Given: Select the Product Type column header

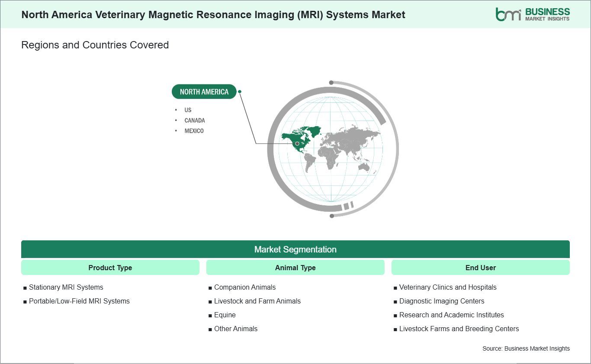Looking at the screenshot, I should (x=110, y=268).
